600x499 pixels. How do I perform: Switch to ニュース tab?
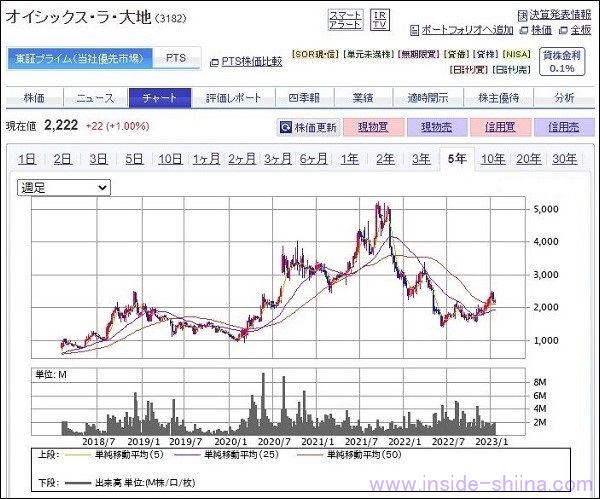coord(95,98)
